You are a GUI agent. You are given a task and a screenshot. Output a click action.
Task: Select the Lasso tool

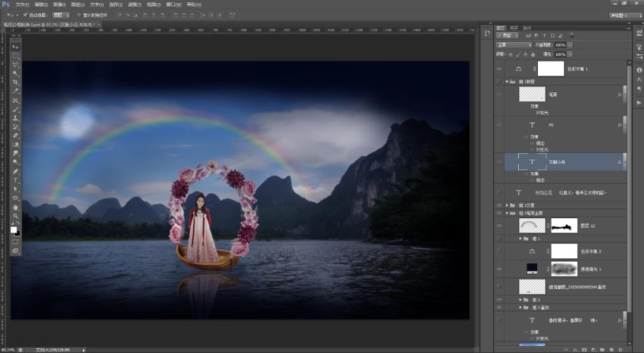point(16,64)
